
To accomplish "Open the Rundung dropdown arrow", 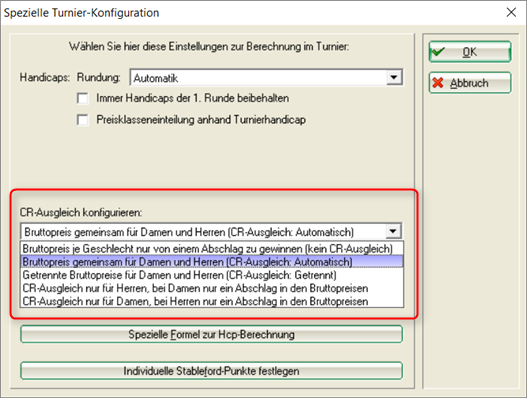I will click(x=394, y=78).
